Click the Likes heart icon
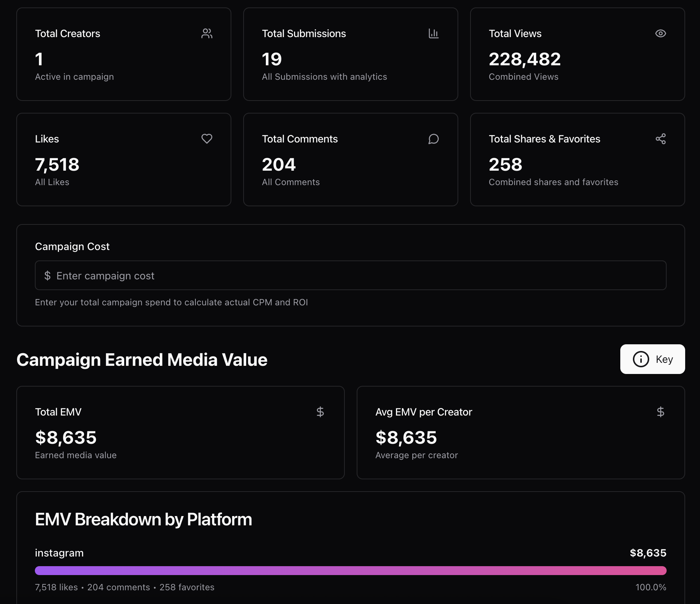This screenshot has height=604, width=700. pyautogui.click(x=207, y=139)
